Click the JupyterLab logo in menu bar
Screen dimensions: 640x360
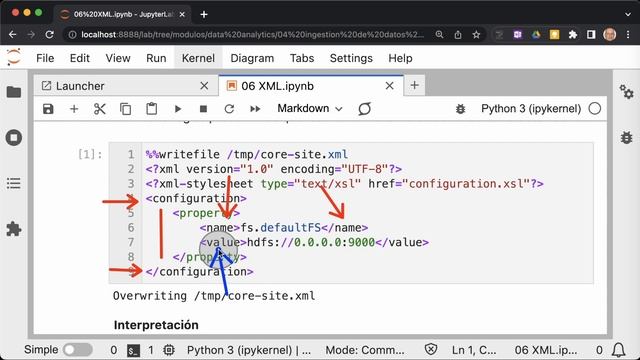click(x=13, y=57)
